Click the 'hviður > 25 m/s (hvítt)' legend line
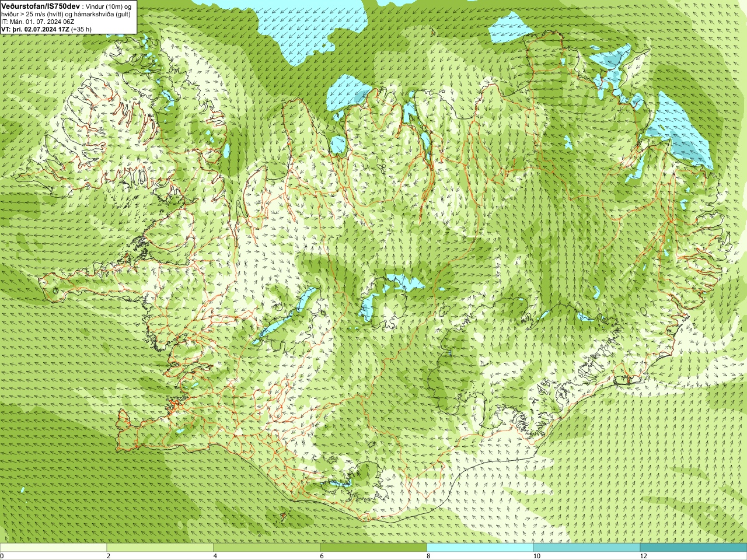This screenshot has height=560, width=747. [32, 14]
